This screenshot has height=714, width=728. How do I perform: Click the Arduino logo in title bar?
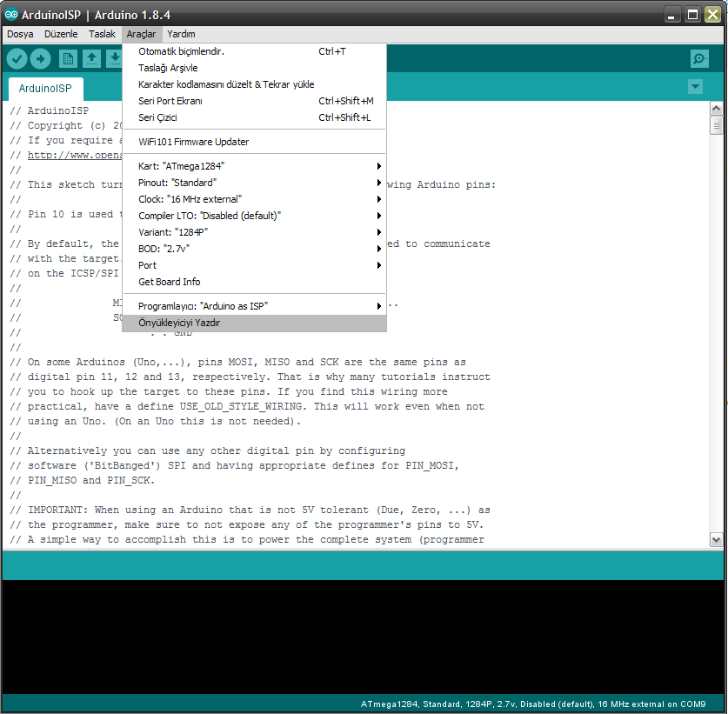point(10,15)
